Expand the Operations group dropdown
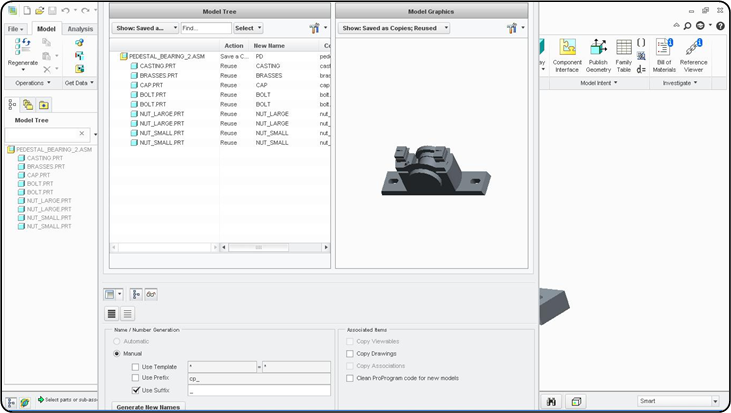731x413 pixels. (x=33, y=83)
